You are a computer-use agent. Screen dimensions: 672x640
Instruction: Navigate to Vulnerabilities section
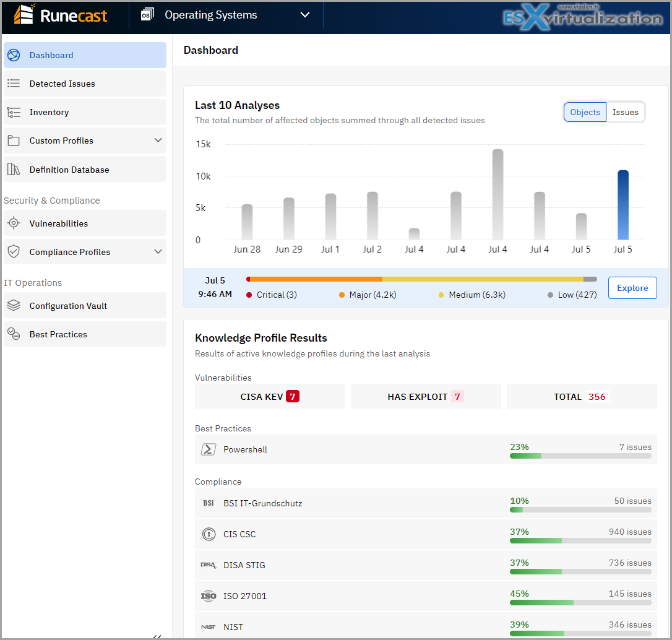pos(85,223)
